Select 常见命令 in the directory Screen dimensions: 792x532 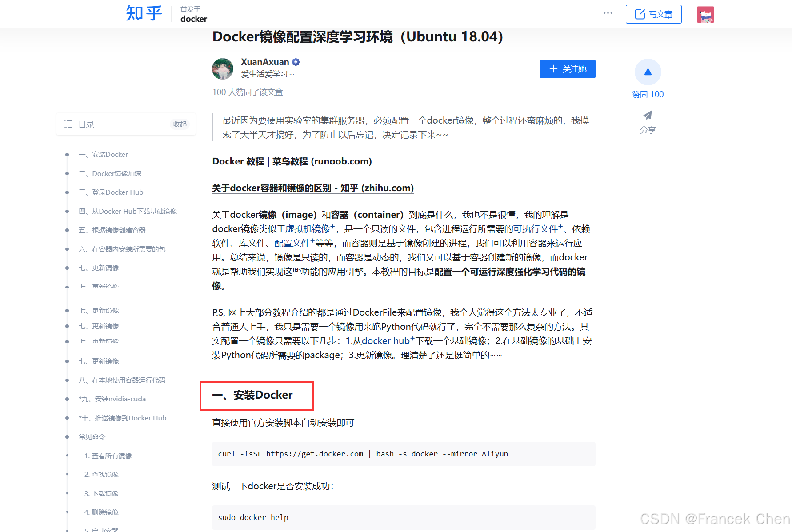coord(92,436)
